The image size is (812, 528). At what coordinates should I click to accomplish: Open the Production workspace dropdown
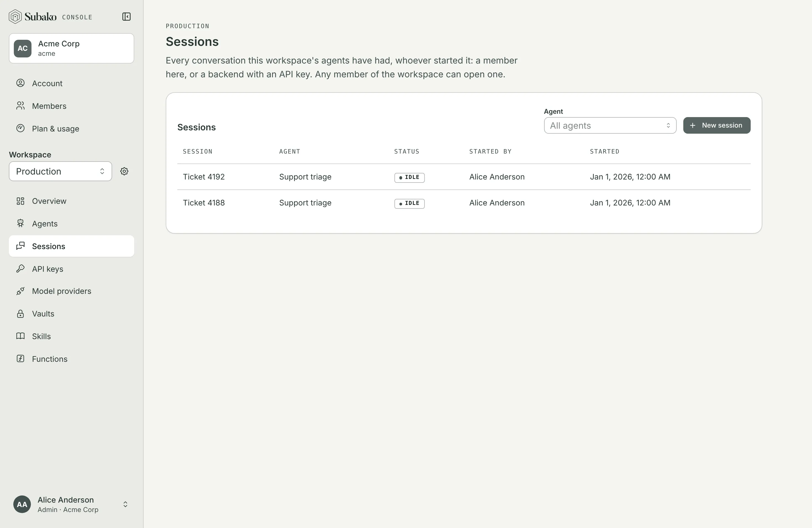click(60, 171)
